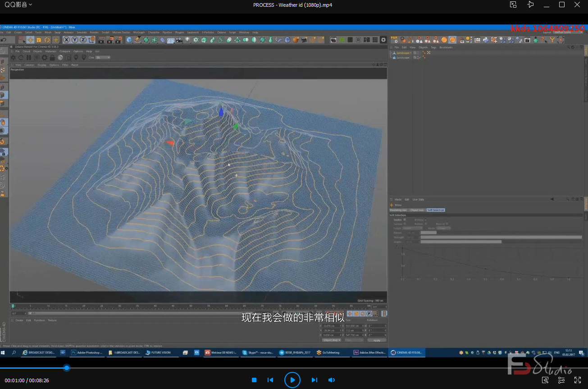Adjust the Soft Selection Width slider

[501, 242]
